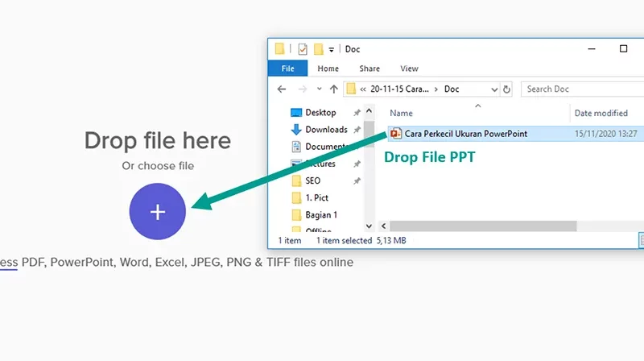644x361 pixels.
Task: Click the Forward navigation arrow
Action: 303,89
